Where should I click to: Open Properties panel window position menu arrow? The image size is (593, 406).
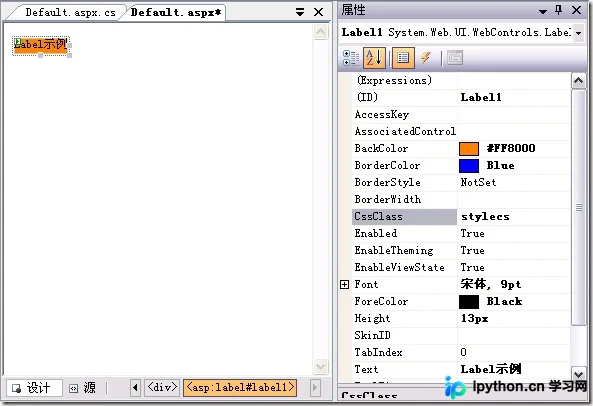543,12
